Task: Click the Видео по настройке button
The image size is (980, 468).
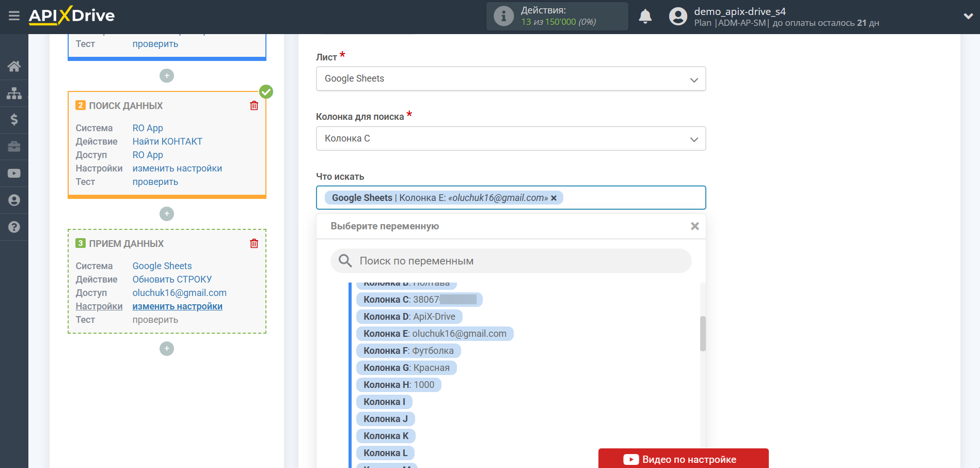Action: pyautogui.click(x=683, y=459)
